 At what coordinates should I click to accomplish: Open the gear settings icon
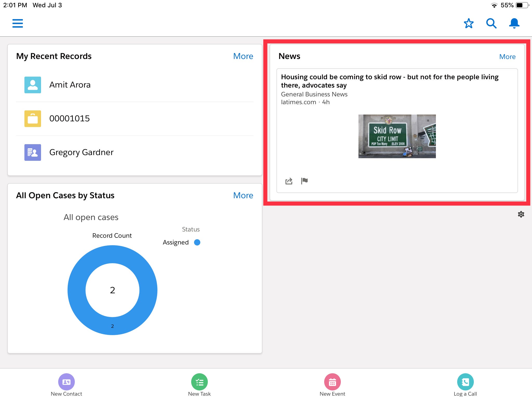521,214
